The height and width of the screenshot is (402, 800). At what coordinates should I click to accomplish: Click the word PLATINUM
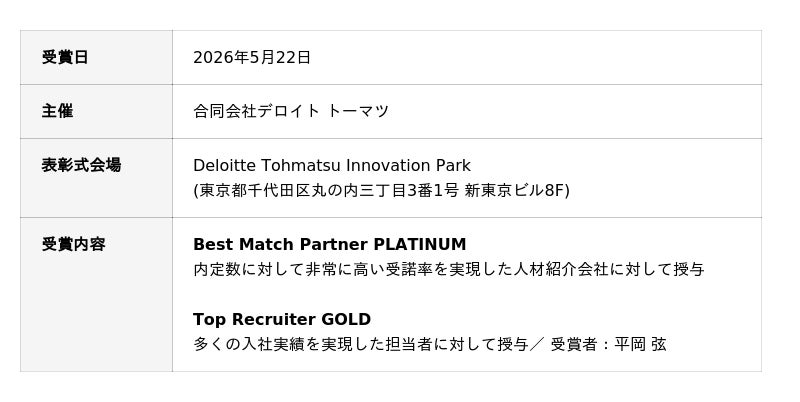(420, 244)
